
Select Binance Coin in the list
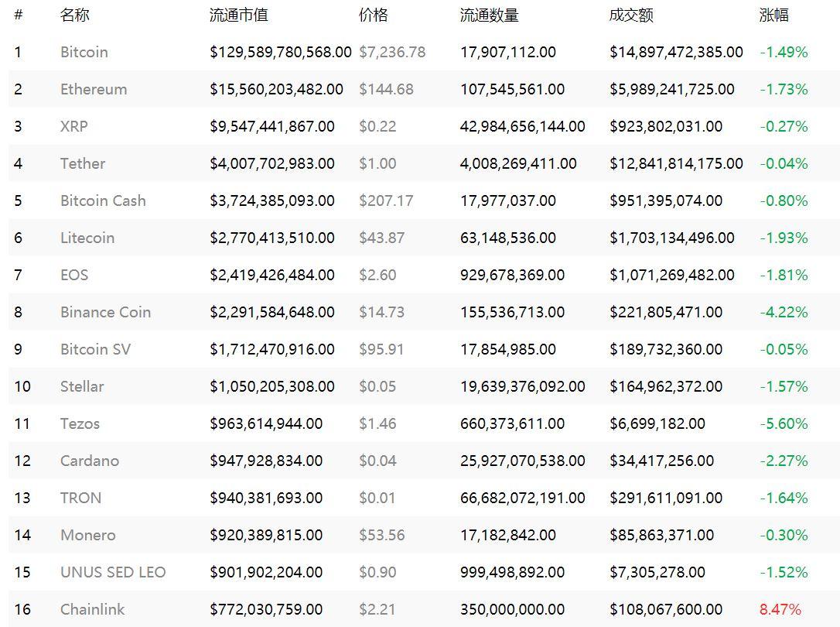tap(105, 312)
